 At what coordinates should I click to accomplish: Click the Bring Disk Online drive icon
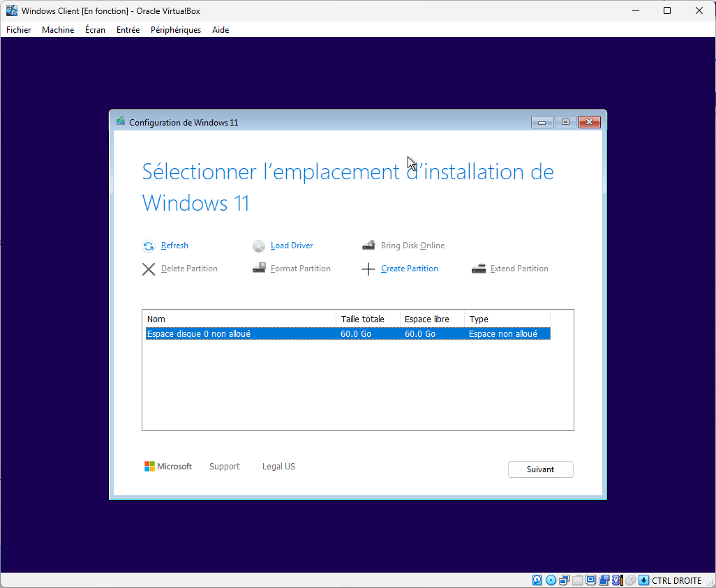(368, 246)
